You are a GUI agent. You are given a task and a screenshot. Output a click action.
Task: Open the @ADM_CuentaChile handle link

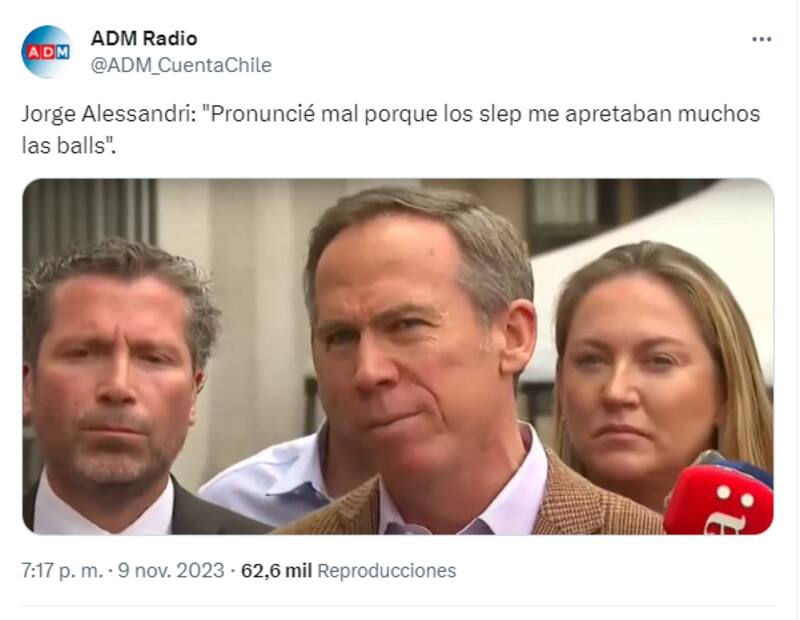point(181,65)
